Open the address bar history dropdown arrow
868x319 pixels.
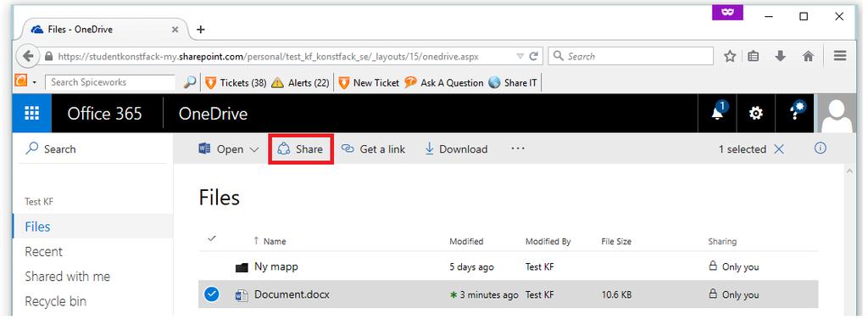coord(520,57)
